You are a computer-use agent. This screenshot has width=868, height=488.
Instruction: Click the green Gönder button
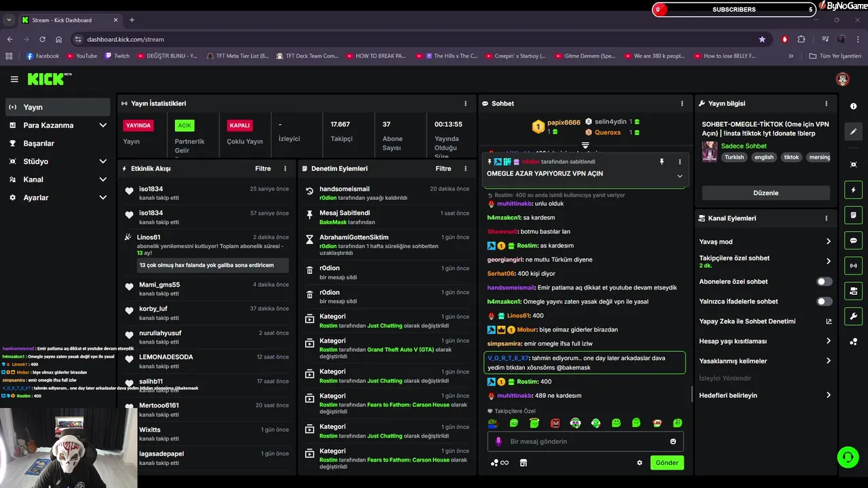667,463
